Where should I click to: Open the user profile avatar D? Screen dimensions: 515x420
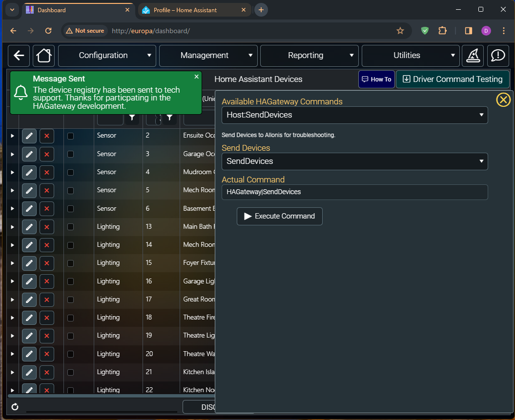pos(486,31)
